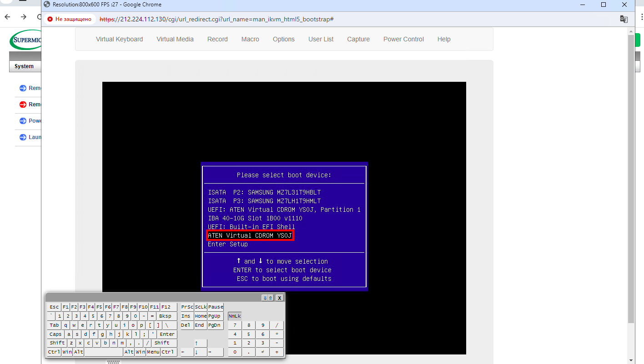644x364 pixels.
Task: Click the Enter key on virtual keyboard
Action: pyautogui.click(x=167, y=334)
